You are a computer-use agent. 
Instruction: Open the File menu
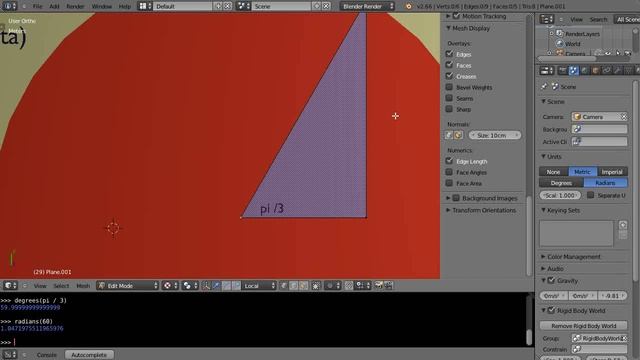tap(38, 6)
